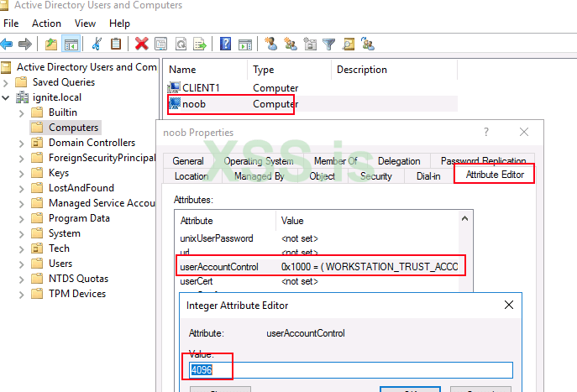577x392 pixels.
Task: Sort by the Type column header
Action: point(290,70)
